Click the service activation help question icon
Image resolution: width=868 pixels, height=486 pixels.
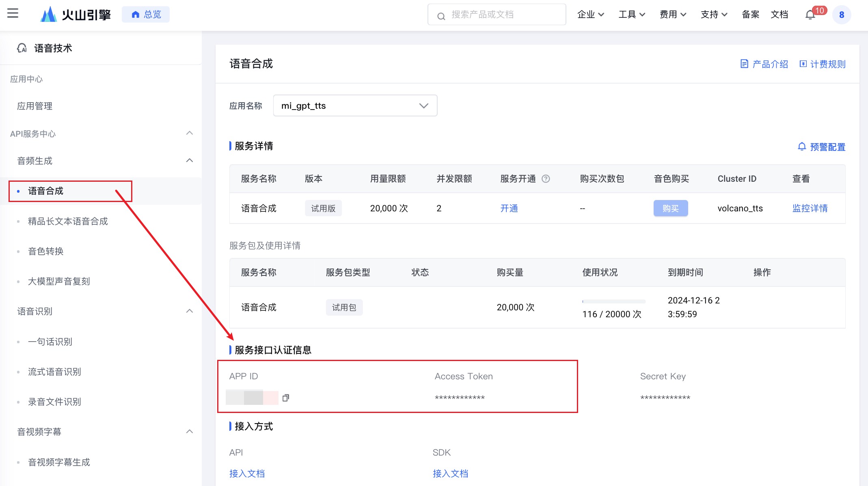click(x=546, y=179)
